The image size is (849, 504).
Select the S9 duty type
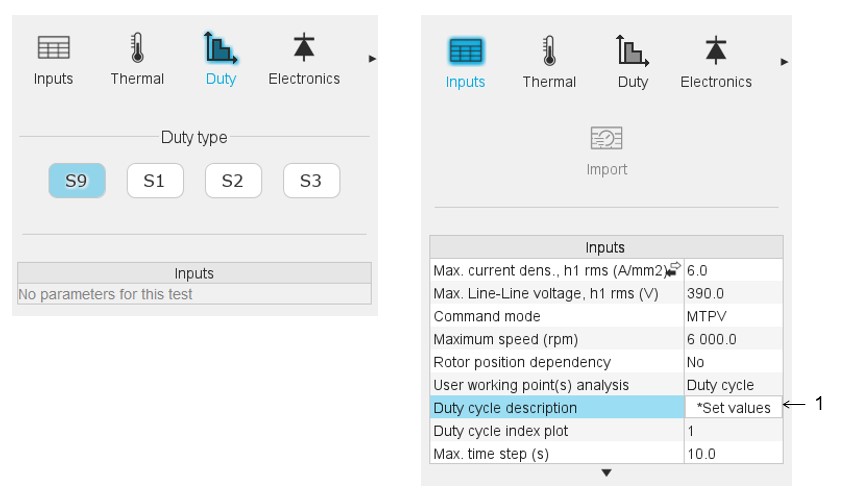(77, 182)
